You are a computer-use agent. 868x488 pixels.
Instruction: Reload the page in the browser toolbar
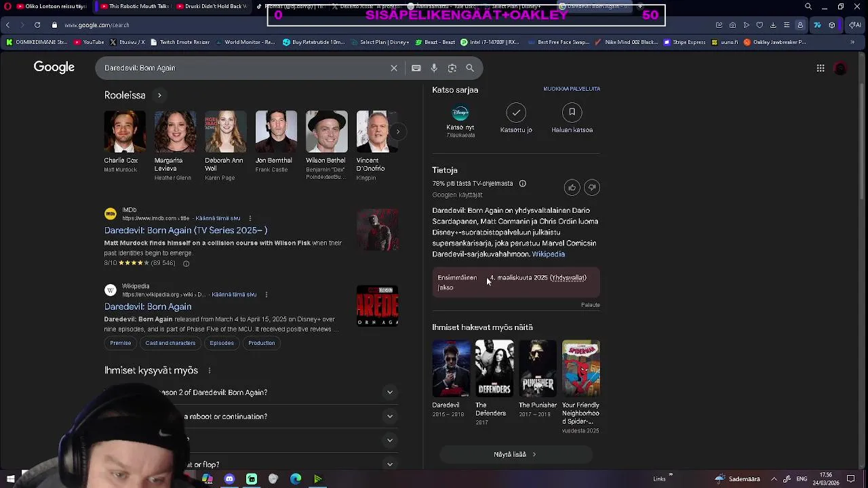pyautogui.click(x=37, y=25)
